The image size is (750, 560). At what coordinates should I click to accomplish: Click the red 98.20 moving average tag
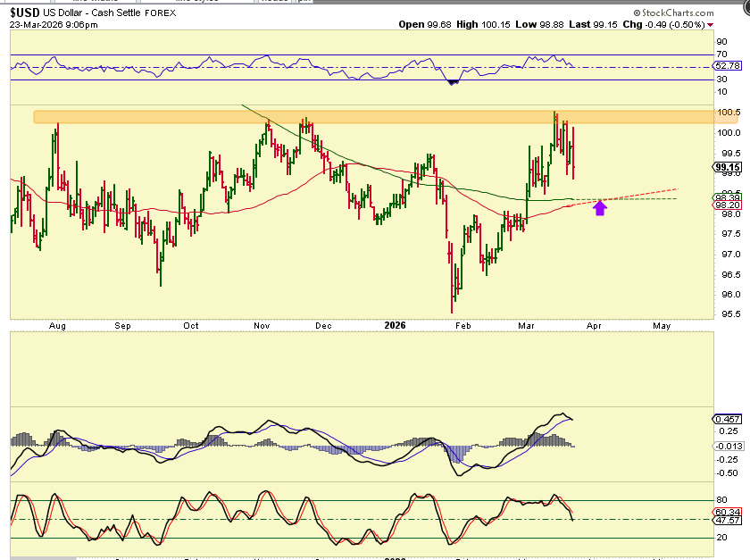coord(727,205)
